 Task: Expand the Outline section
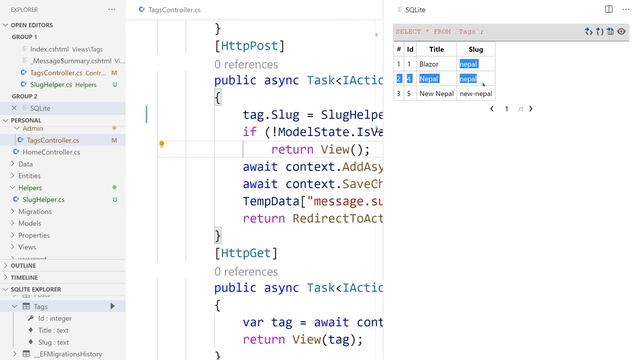[x=5, y=265]
